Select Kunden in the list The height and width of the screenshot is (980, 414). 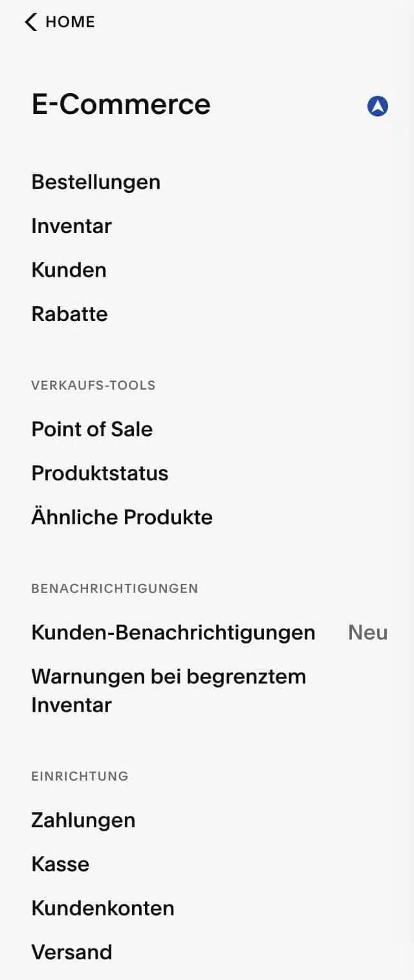69,270
